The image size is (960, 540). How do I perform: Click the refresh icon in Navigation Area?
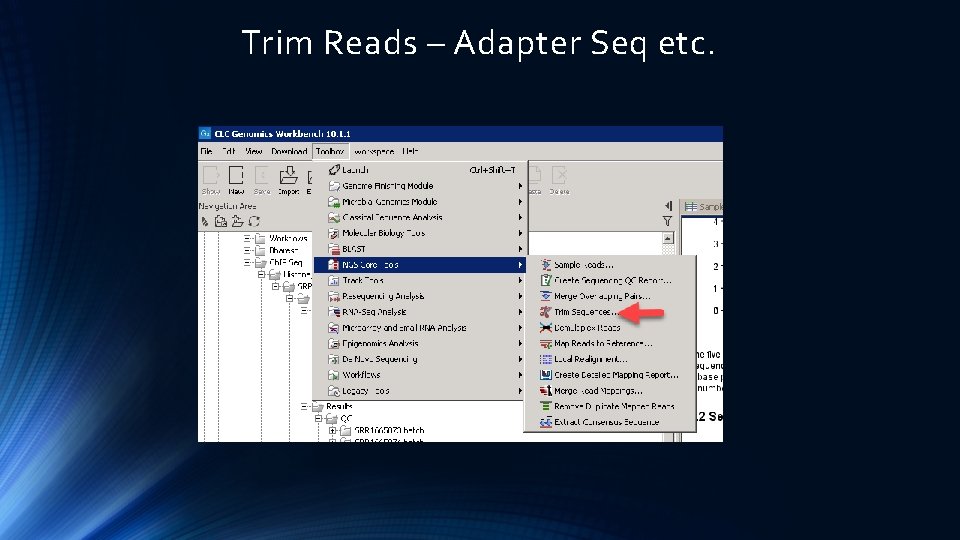coord(254,221)
